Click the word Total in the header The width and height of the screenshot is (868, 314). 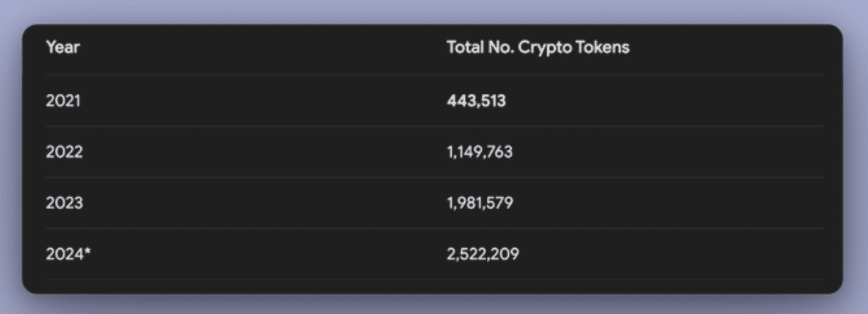tap(463, 48)
